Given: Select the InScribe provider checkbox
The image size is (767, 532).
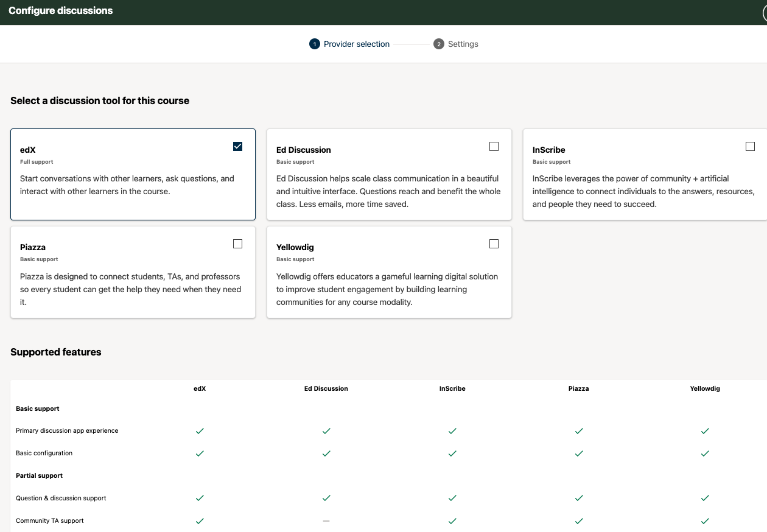Looking at the screenshot, I should click(750, 146).
